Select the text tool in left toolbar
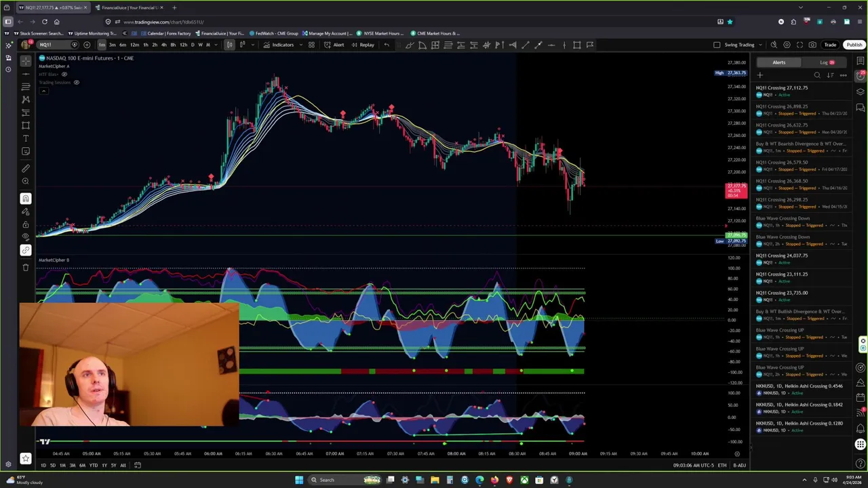Screen dimensions: 868x488 (x=26, y=138)
